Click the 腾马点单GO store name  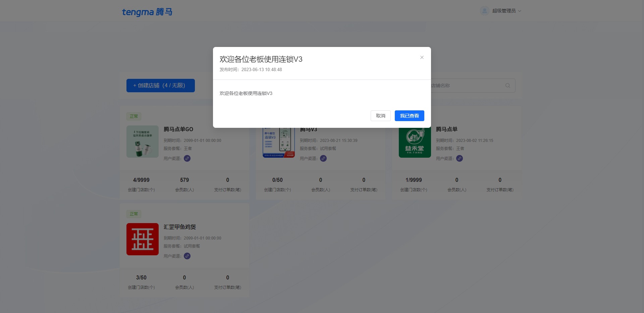pyautogui.click(x=178, y=129)
